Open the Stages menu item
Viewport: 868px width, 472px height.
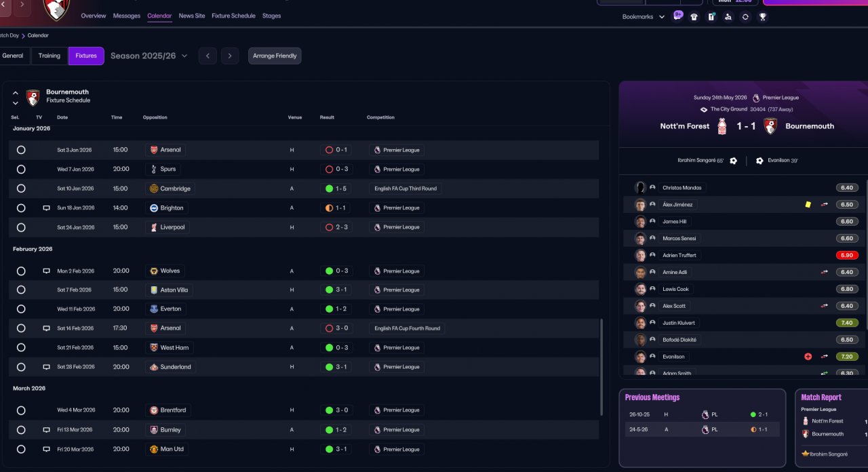[271, 16]
